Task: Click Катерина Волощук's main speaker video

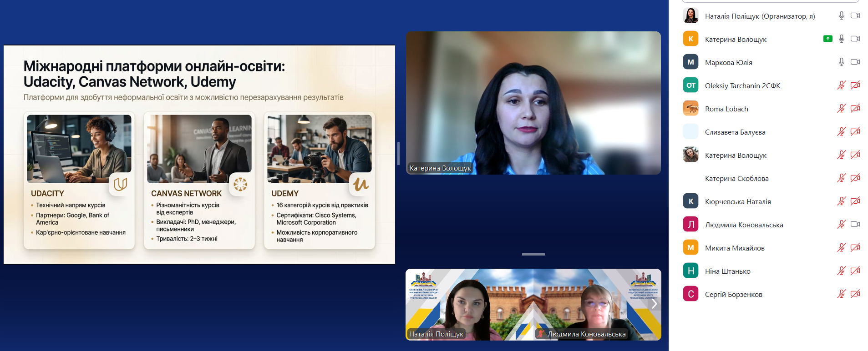Action: [x=533, y=103]
